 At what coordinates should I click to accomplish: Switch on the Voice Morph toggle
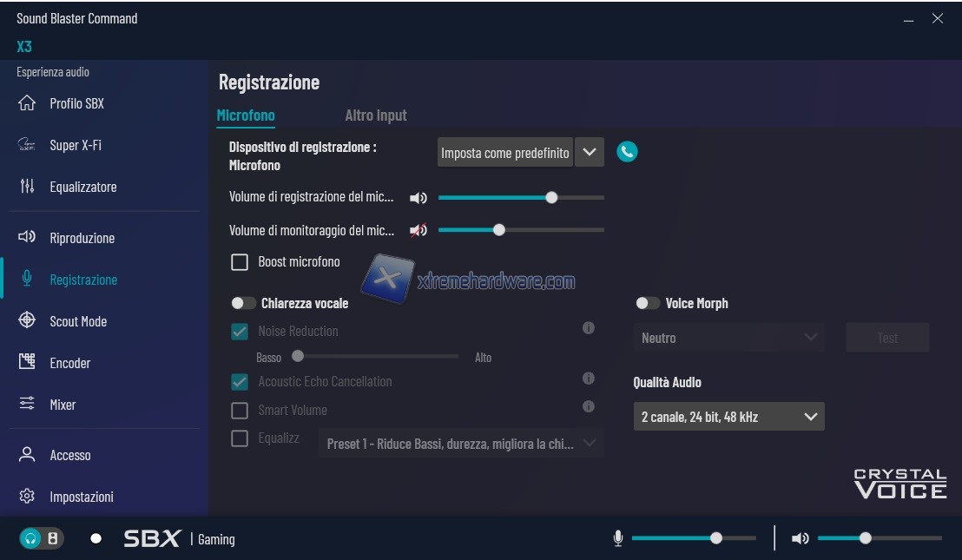tap(647, 304)
